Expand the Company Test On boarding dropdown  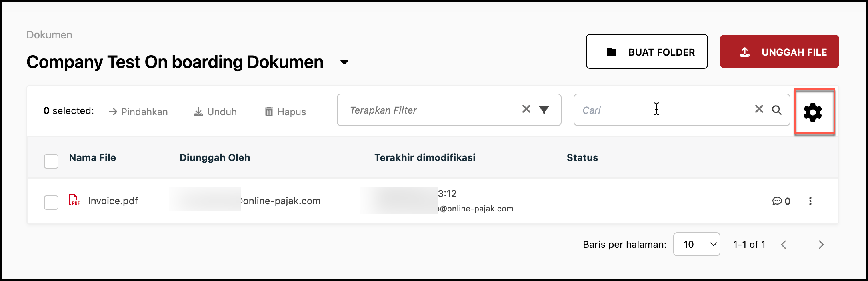344,62
